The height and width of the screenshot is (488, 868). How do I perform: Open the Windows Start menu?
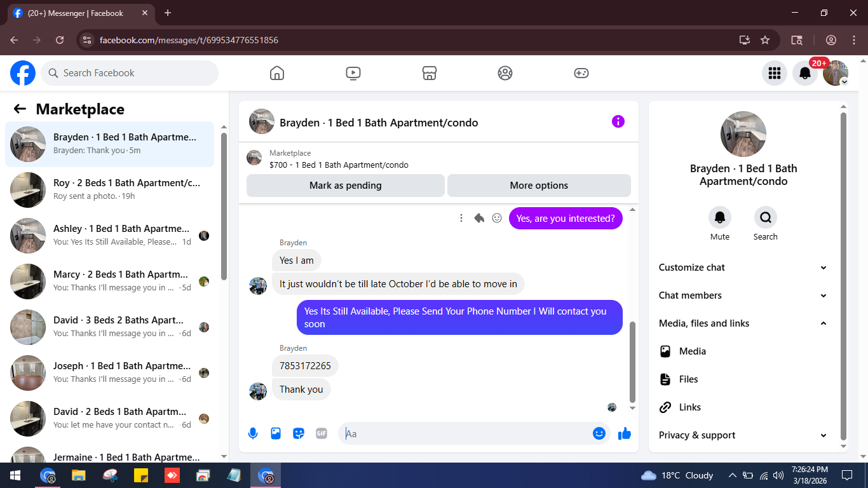[15, 475]
